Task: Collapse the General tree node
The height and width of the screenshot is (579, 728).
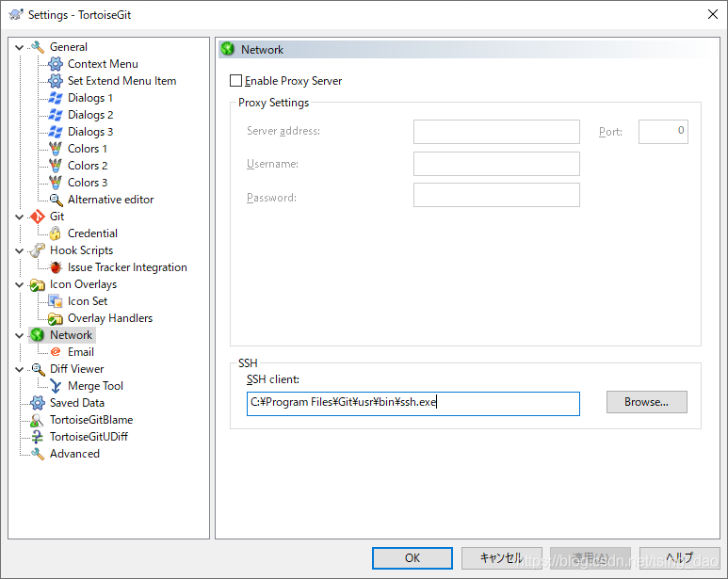Action: tap(20, 47)
